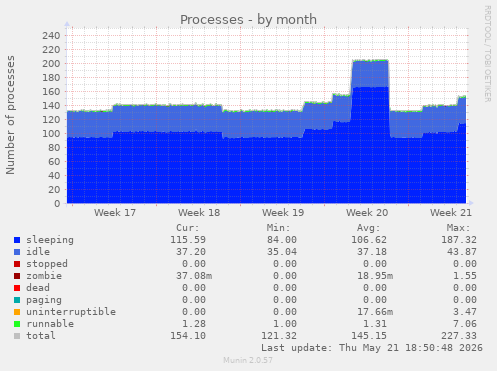497x371 pixels.
Task: Click the zombie current value 37.08m
Action: [194, 276]
